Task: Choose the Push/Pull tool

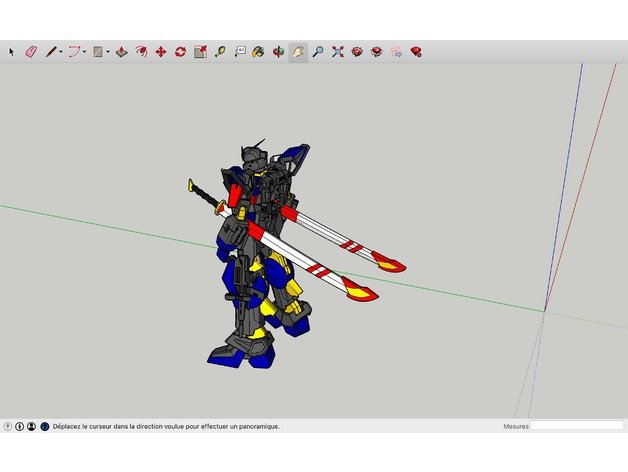Action: point(121,51)
